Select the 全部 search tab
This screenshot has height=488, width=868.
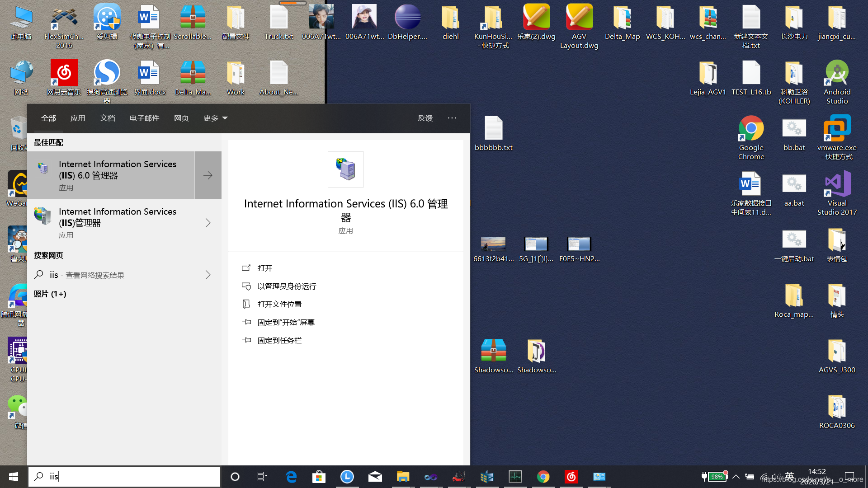pos(48,118)
